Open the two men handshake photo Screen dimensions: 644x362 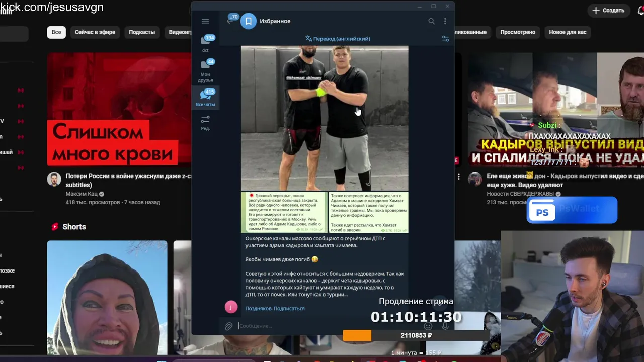coord(325,118)
